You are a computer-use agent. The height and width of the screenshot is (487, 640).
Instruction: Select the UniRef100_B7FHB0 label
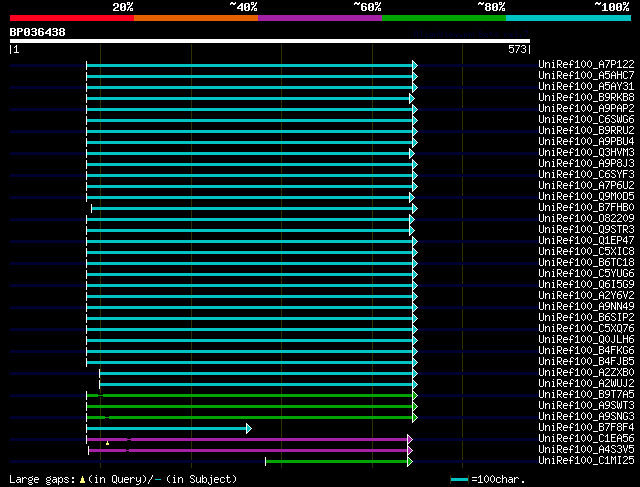(x=587, y=207)
